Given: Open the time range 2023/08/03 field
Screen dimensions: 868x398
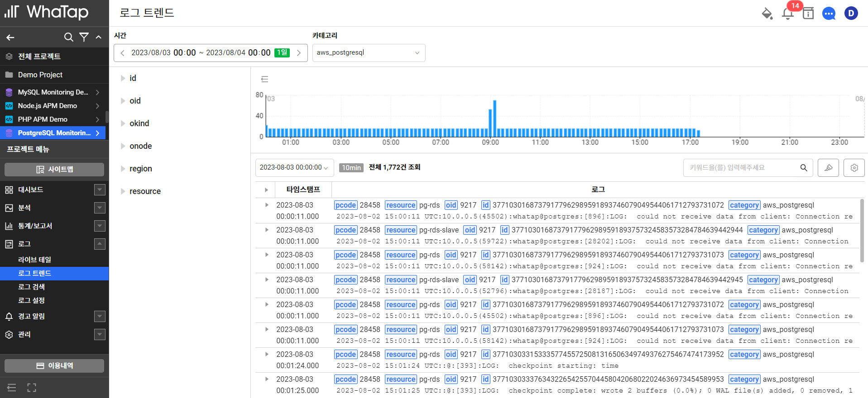Looking at the screenshot, I should pyautogui.click(x=211, y=53).
